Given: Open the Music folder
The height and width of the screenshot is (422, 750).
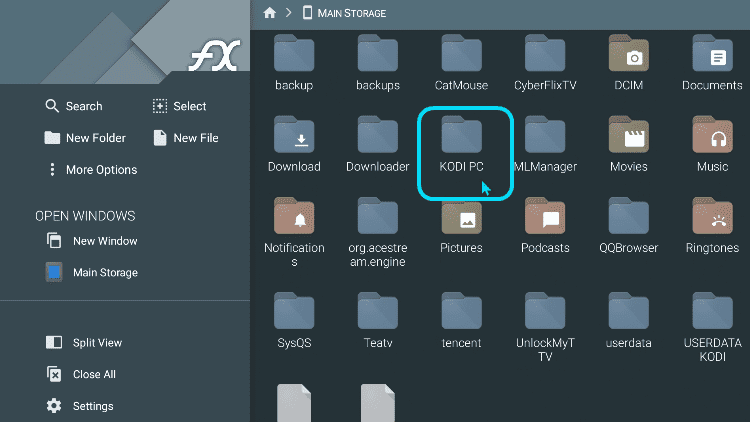Looking at the screenshot, I should click(x=712, y=144).
